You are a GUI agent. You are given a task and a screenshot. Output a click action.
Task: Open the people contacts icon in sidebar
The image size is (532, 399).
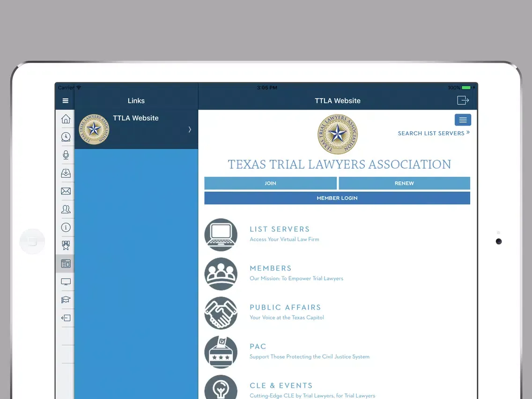66,209
